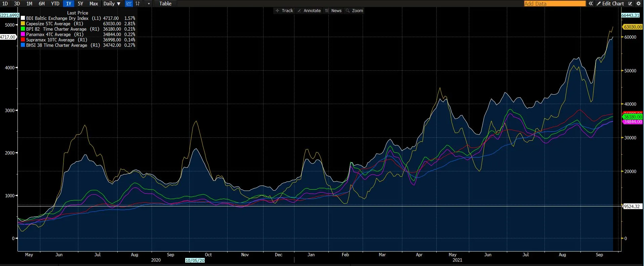Image resolution: width=644 pixels, height=266 pixels.
Task: Click the 10/05/20 date marker
Action: point(195,260)
